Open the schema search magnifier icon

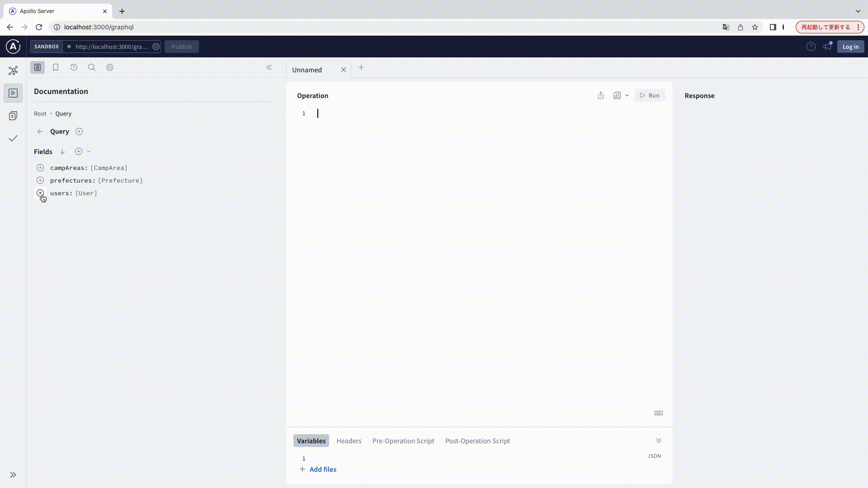(92, 67)
